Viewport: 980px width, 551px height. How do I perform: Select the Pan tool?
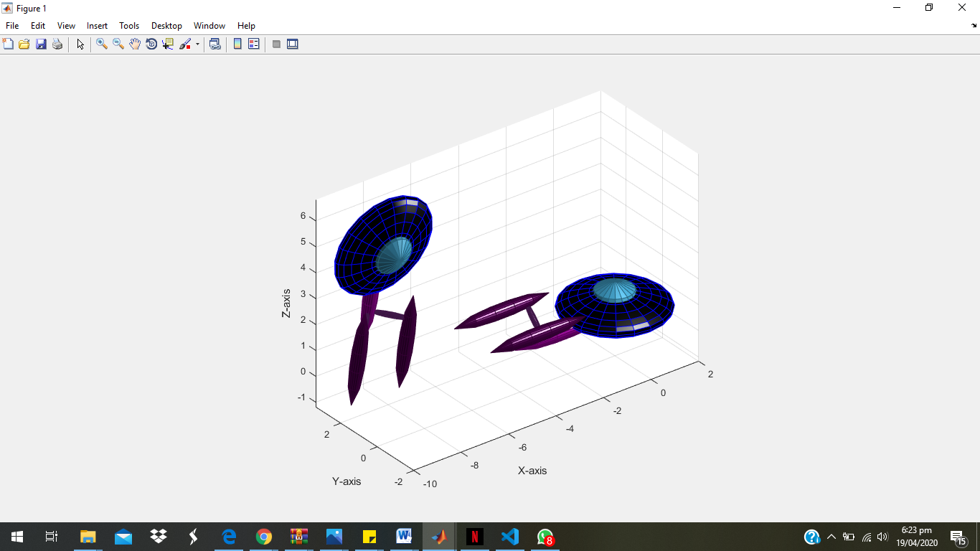134,44
